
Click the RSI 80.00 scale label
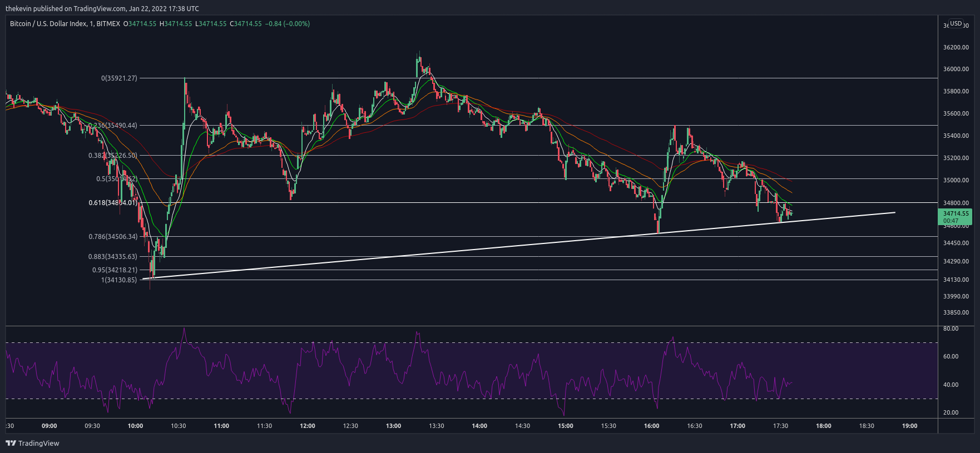(951, 328)
